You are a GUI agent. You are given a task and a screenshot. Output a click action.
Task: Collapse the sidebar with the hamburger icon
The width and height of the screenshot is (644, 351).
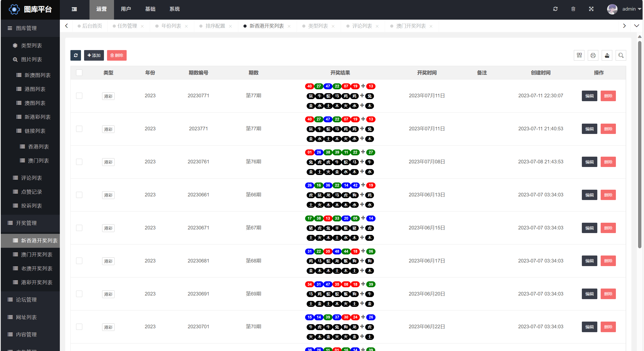click(74, 9)
